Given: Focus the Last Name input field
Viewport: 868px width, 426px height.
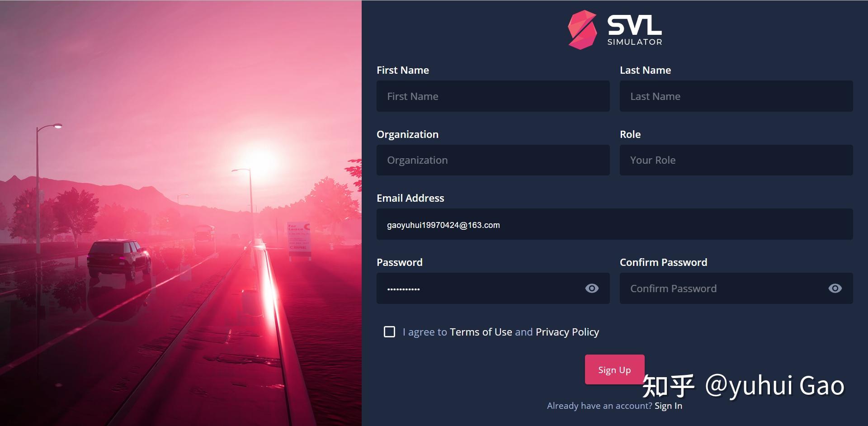Looking at the screenshot, I should [736, 96].
